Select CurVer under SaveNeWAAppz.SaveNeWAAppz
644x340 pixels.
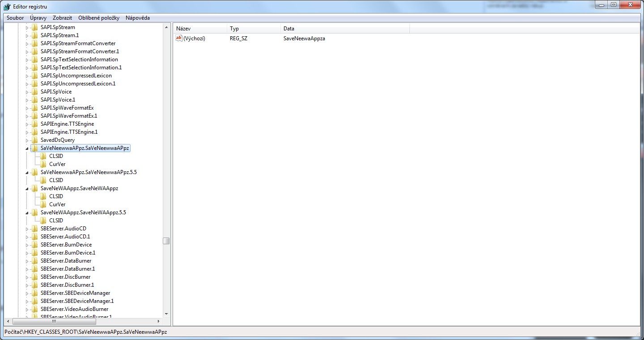pos(57,204)
